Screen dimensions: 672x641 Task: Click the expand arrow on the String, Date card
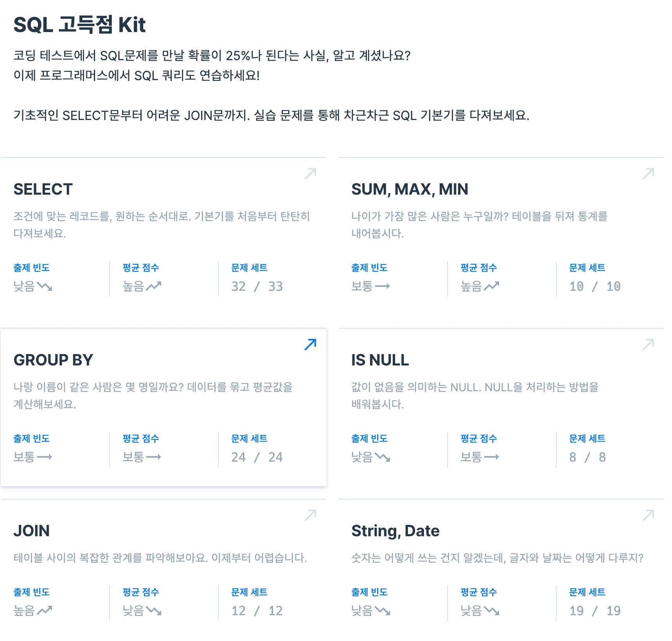pyautogui.click(x=648, y=515)
